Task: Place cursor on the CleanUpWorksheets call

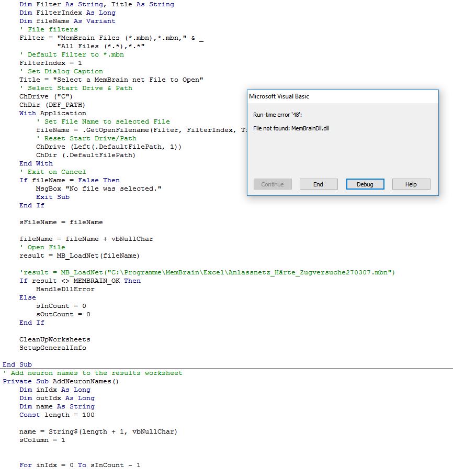Action: point(54,339)
